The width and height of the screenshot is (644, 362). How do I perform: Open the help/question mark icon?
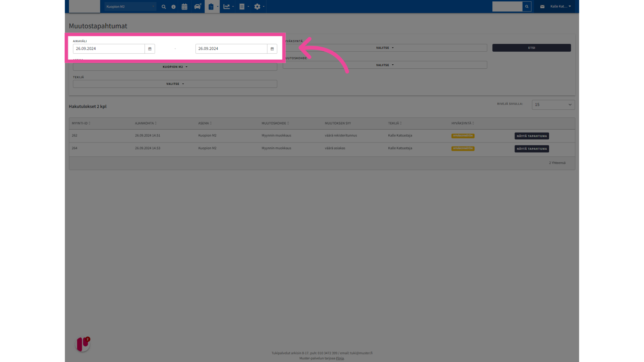click(x=173, y=6)
